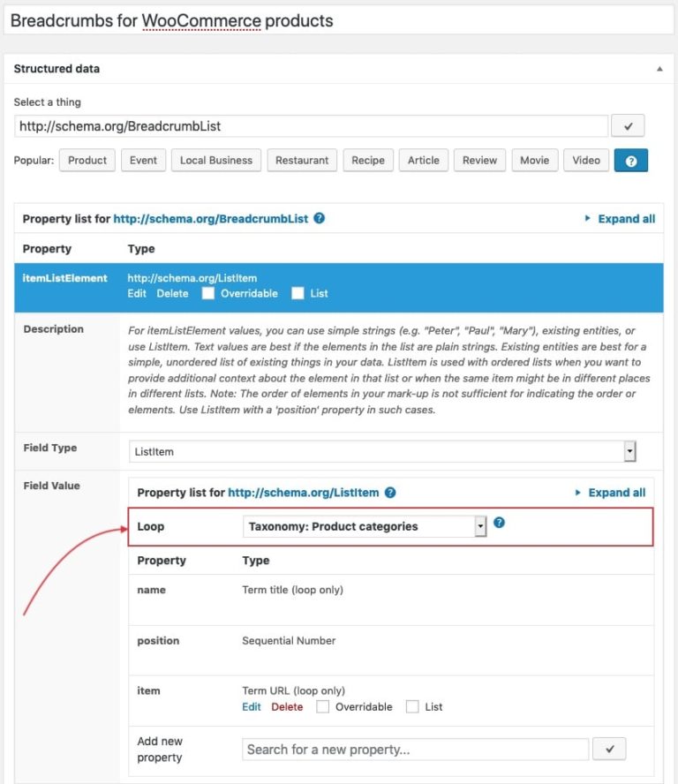Expand all BreadcrumbList properties
The height and width of the screenshot is (784, 678).
coord(620,219)
